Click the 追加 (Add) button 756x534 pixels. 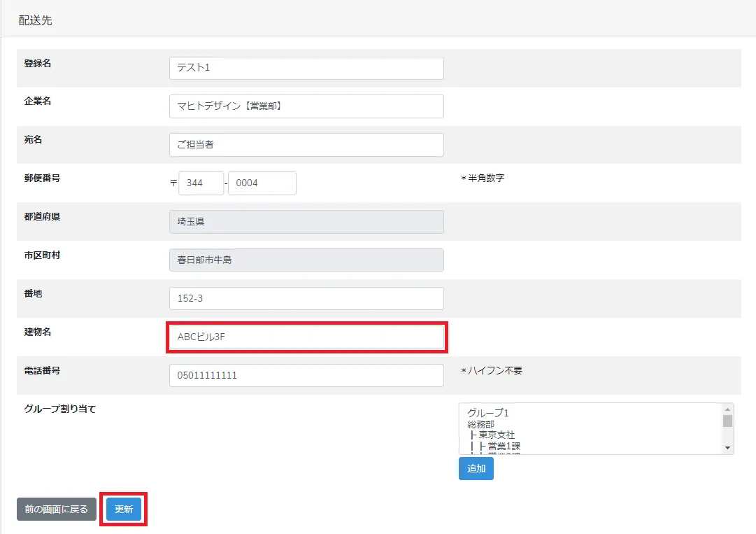476,469
